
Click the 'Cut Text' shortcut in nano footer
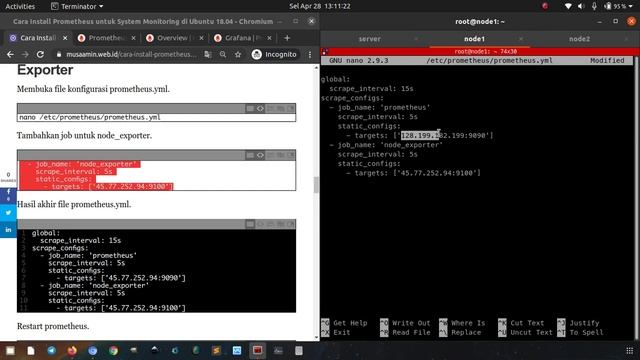click(521, 323)
